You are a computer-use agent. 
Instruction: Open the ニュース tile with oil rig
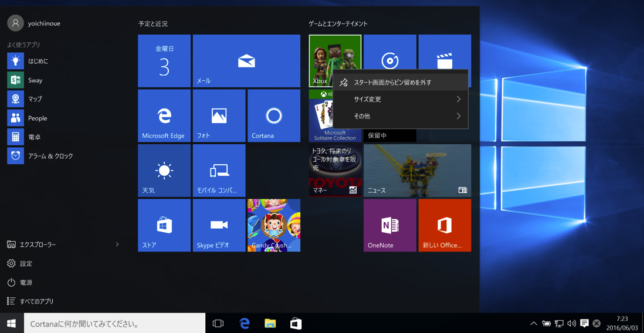click(417, 171)
